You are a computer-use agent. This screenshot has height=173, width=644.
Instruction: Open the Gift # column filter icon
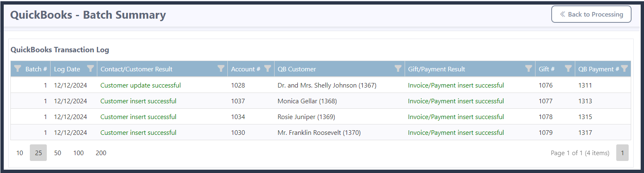[x=568, y=69]
